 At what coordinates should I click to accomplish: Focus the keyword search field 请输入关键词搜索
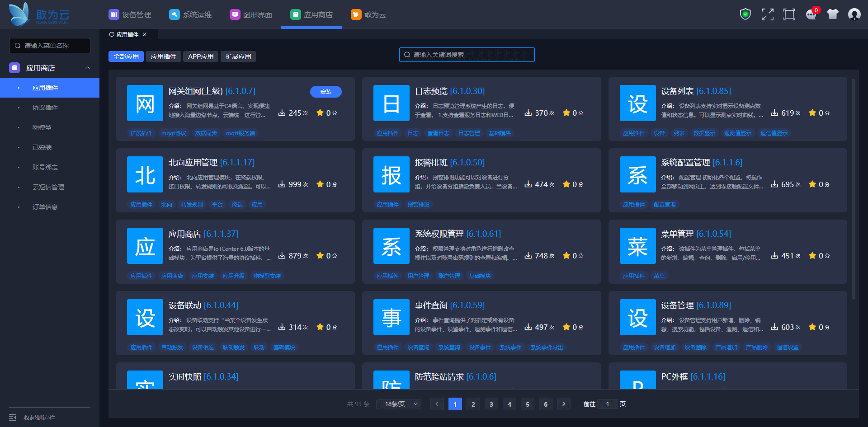467,55
